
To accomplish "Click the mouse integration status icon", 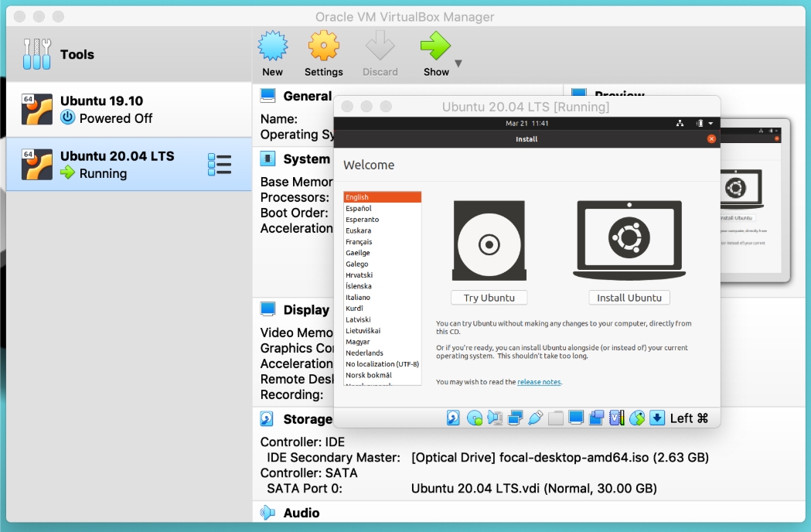I will (x=637, y=418).
